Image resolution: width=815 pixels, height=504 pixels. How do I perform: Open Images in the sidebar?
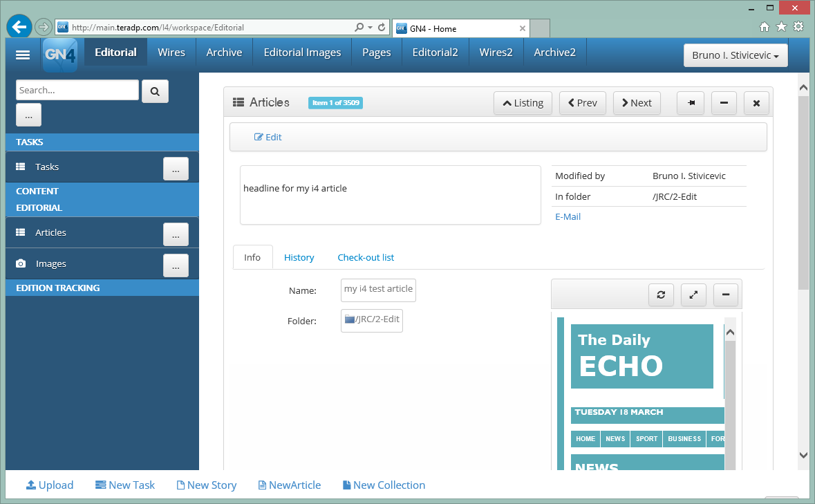click(50, 263)
